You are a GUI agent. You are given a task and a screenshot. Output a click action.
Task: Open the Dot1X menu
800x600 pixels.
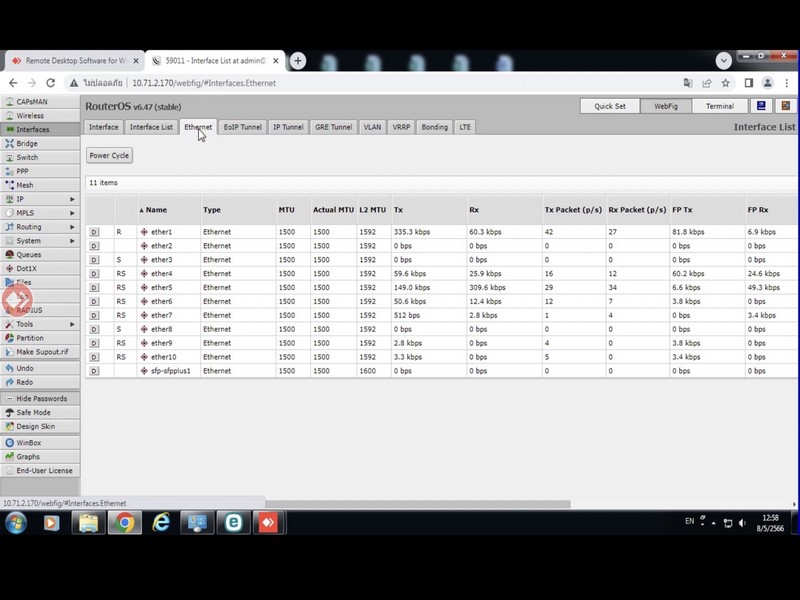(40, 268)
